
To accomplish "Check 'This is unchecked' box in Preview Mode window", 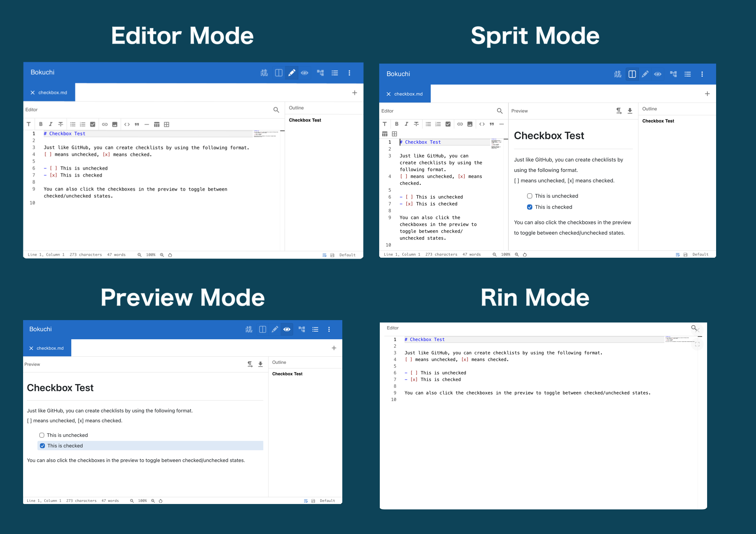I will coord(42,435).
